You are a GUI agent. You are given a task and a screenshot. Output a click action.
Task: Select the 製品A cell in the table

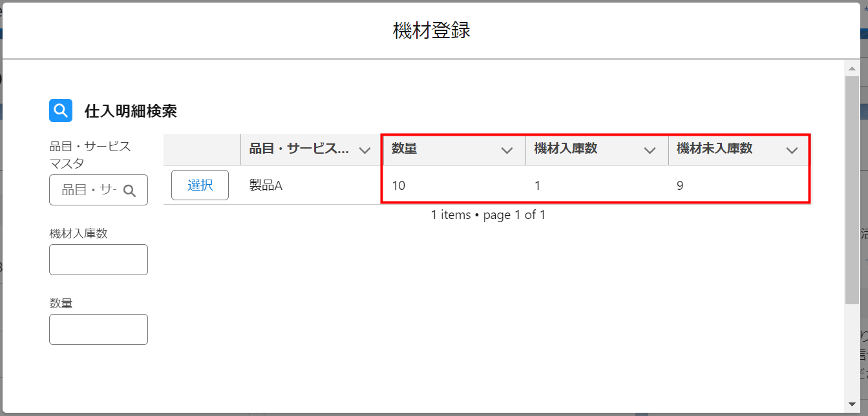[x=266, y=185]
